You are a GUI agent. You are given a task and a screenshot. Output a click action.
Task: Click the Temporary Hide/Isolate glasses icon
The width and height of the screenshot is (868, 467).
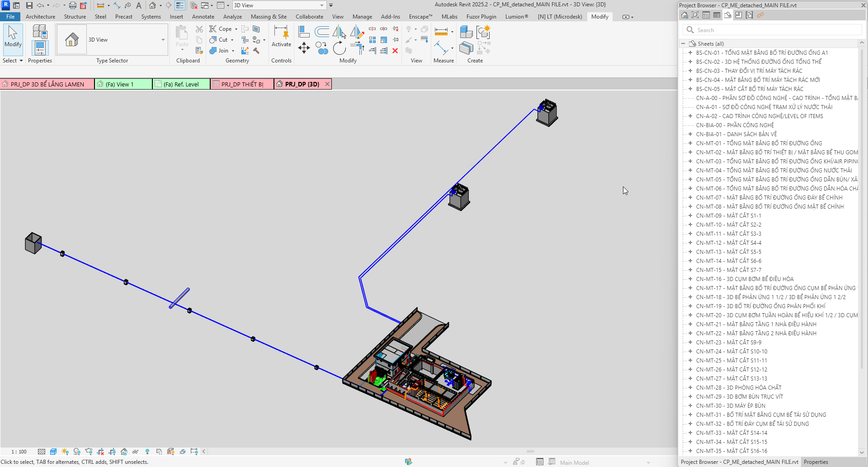pyautogui.click(x=135, y=452)
